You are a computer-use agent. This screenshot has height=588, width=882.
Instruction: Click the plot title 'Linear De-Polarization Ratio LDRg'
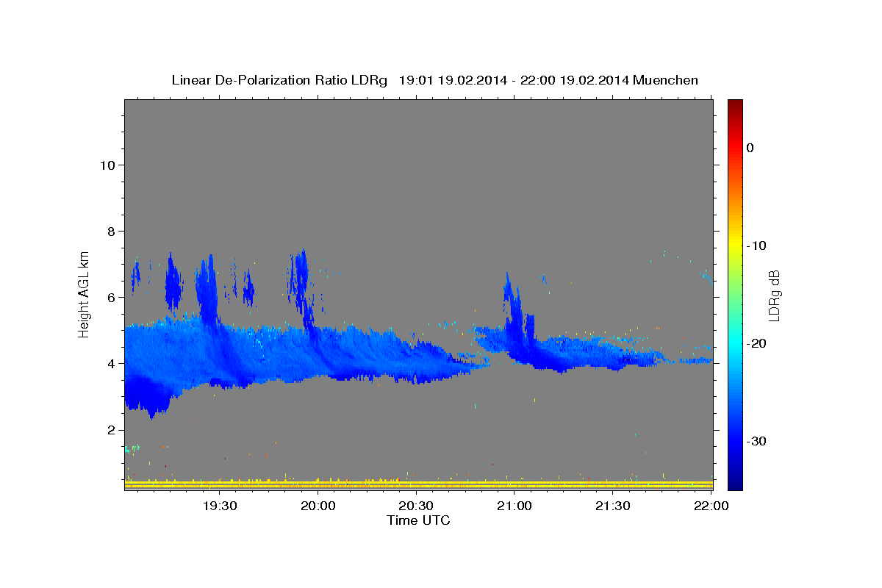tap(279, 80)
